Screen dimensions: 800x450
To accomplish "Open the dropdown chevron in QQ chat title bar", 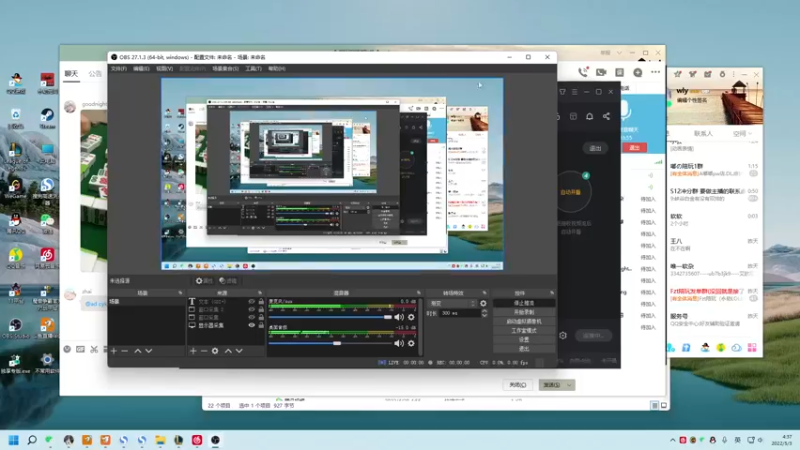I will (x=619, y=53).
